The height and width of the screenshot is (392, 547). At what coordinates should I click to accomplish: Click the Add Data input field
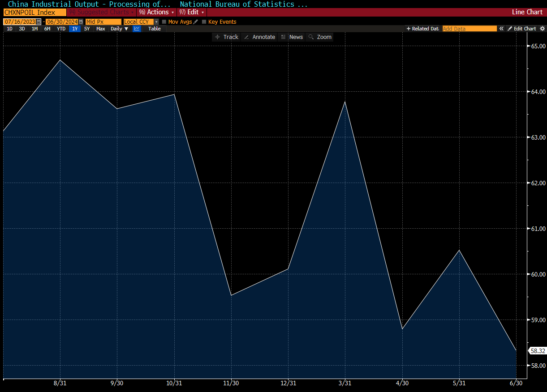(469, 29)
